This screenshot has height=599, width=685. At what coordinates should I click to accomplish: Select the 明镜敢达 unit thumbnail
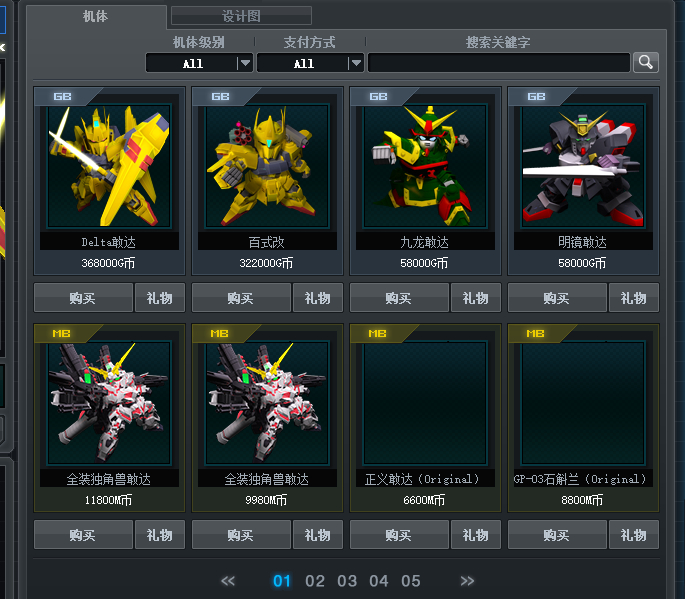(583, 166)
